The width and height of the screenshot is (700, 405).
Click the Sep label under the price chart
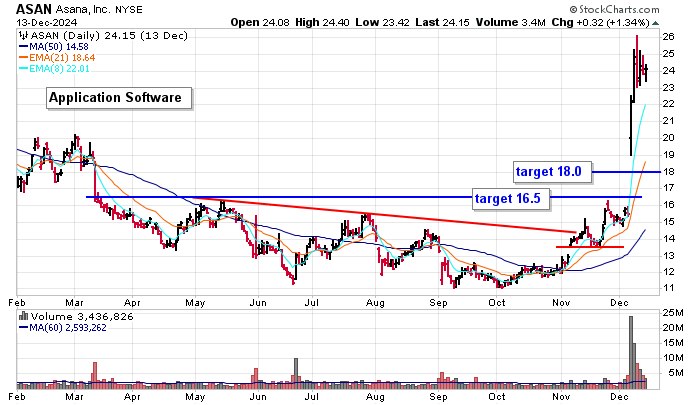tap(438, 303)
